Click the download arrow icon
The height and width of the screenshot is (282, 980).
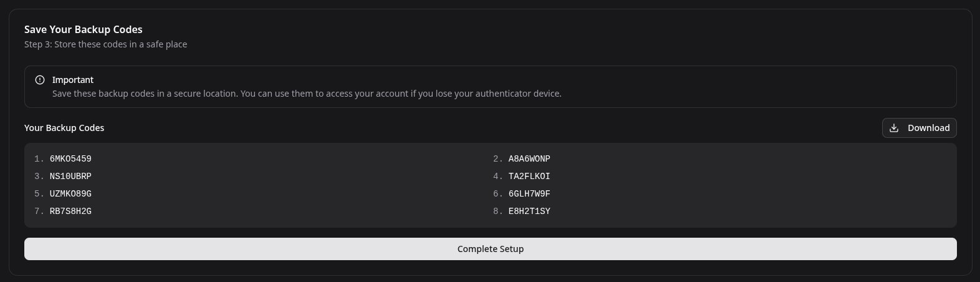pyautogui.click(x=894, y=128)
